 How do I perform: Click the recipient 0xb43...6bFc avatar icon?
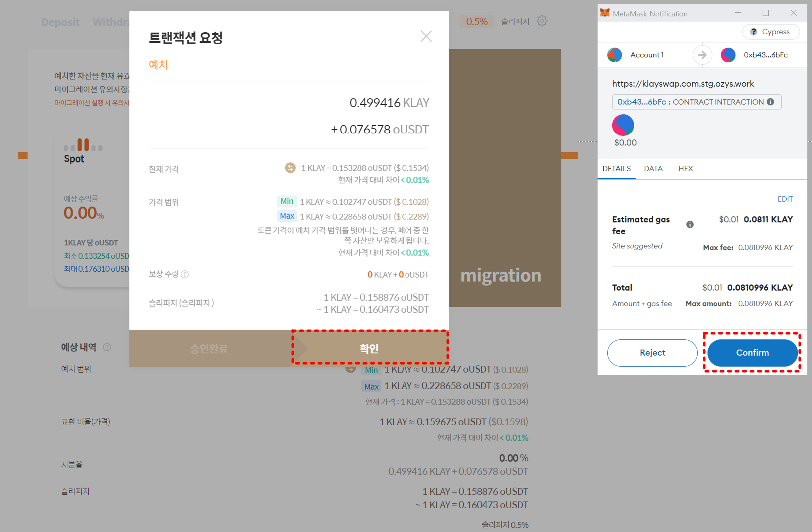(x=728, y=55)
